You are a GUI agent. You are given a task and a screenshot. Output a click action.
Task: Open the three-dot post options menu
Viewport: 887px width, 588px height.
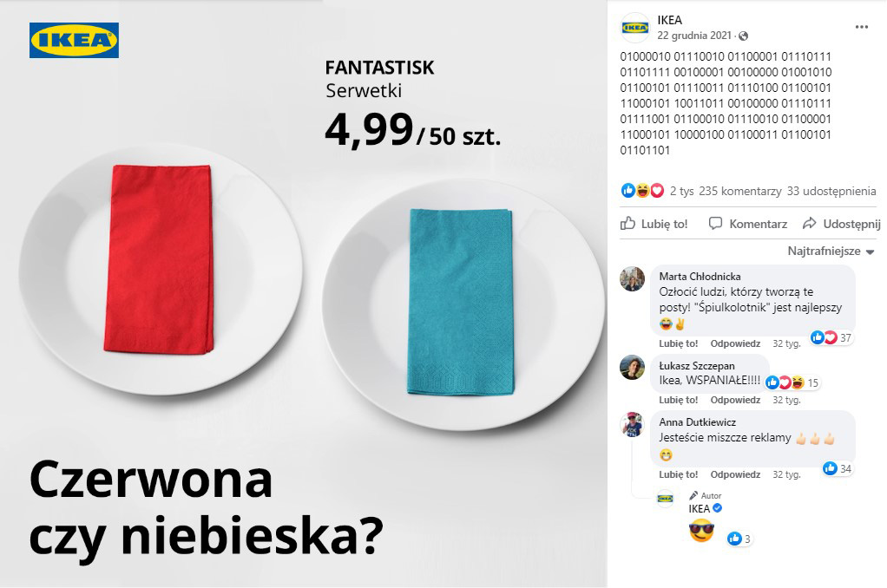861,27
